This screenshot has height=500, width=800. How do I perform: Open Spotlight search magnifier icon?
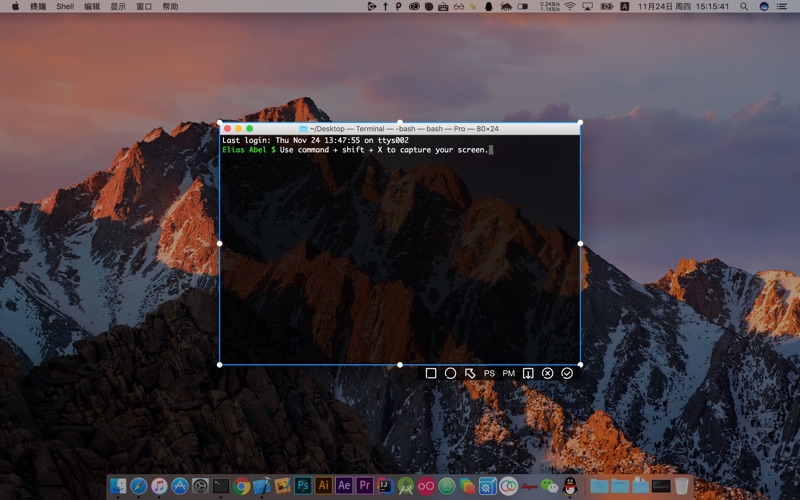coord(744,7)
